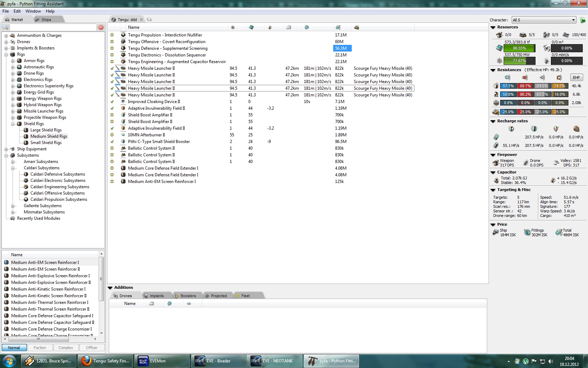Screen dimensions: 588x368
Task: Enable the Faction module filter
Action: coord(40,348)
